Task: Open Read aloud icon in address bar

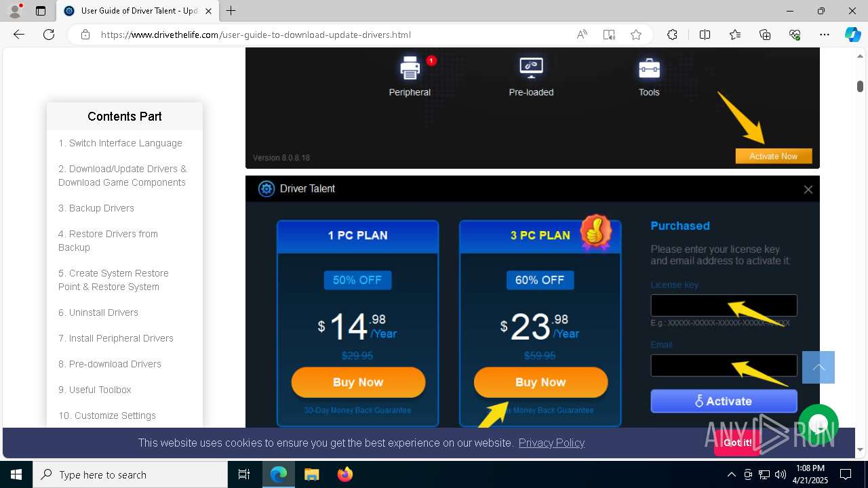Action: [582, 35]
